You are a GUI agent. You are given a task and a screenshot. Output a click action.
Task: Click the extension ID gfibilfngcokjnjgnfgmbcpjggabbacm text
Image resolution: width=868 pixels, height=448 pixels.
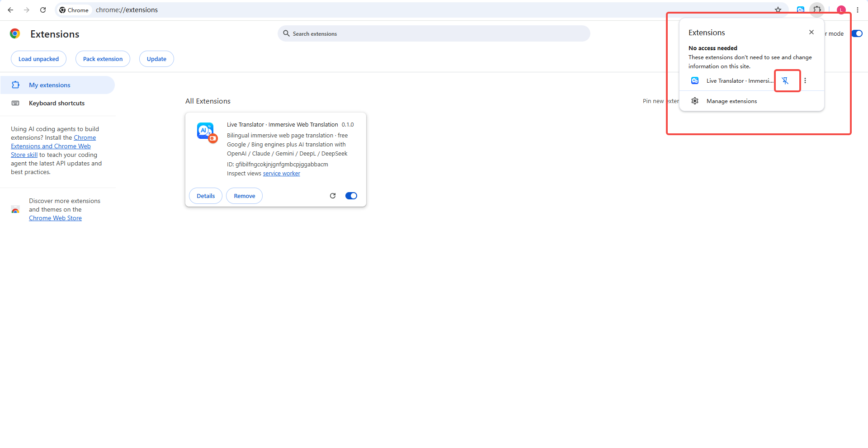pos(282,165)
